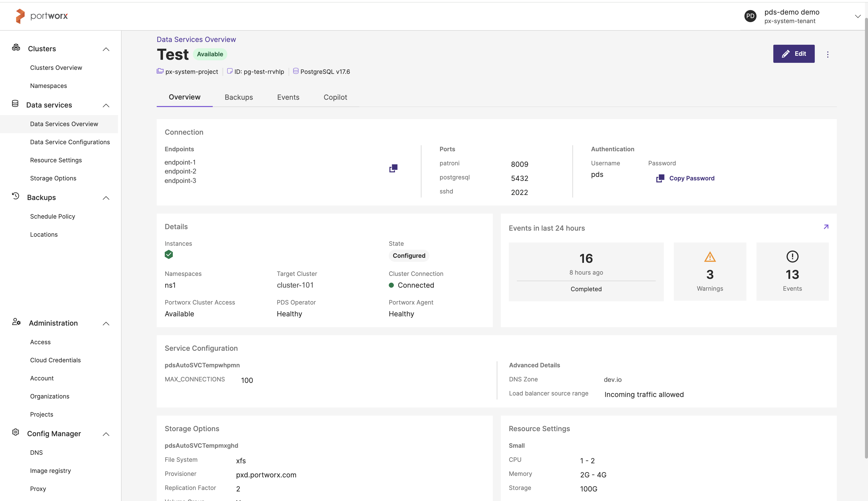Image resolution: width=868 pixels, height=501 pixels.
Task: Collapse the Administration section
Action: [106, 323]
